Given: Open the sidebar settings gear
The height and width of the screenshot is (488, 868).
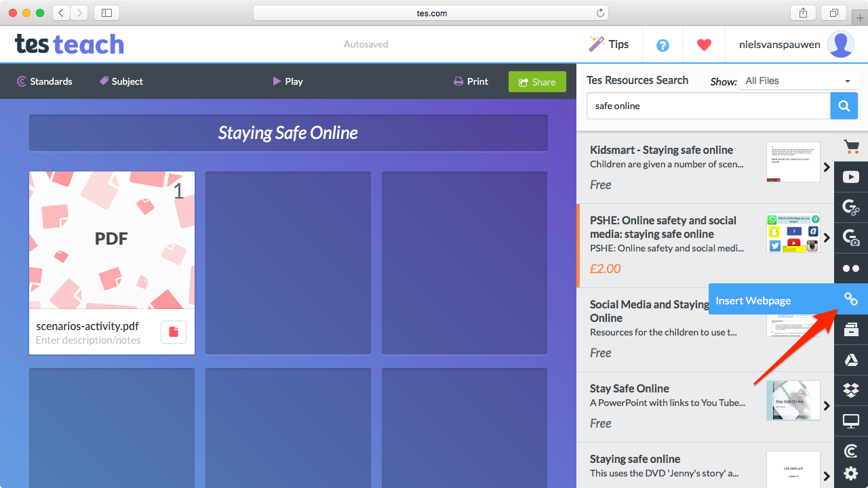Looking at the screenshot, I should pos(851,474).
